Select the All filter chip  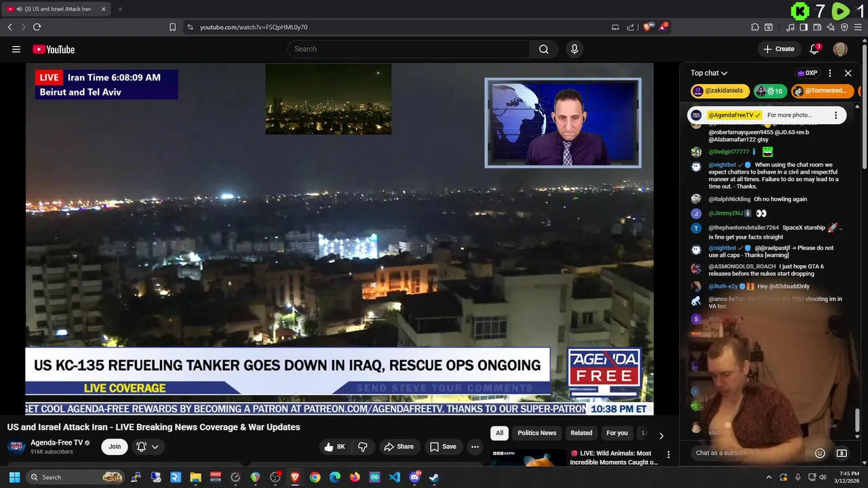coord(499,433)
